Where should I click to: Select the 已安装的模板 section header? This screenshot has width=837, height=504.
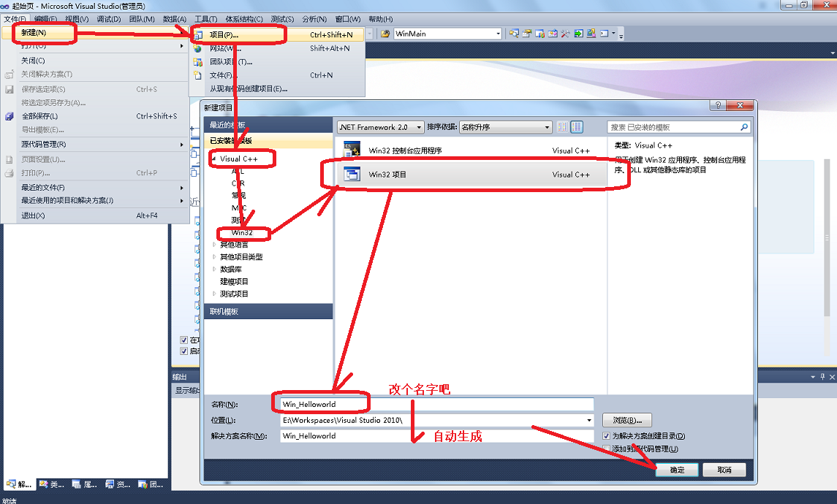pyautogui.click(x=268, y=141)
